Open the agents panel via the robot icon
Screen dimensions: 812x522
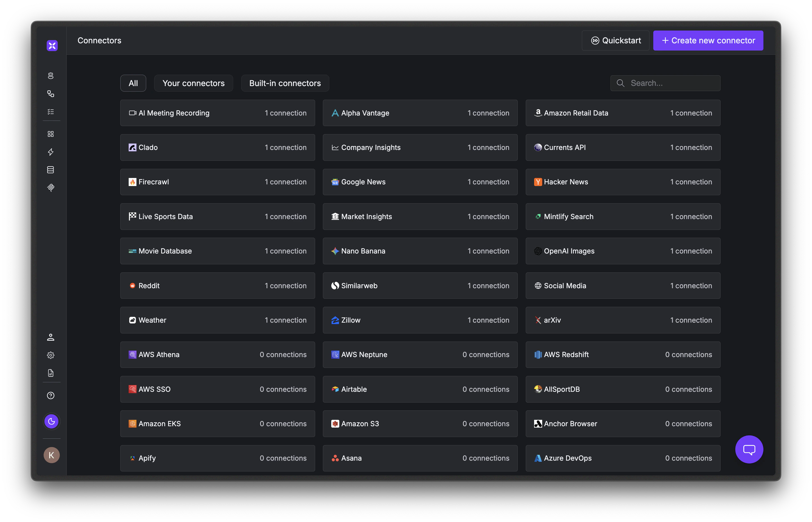pos(51,76)
